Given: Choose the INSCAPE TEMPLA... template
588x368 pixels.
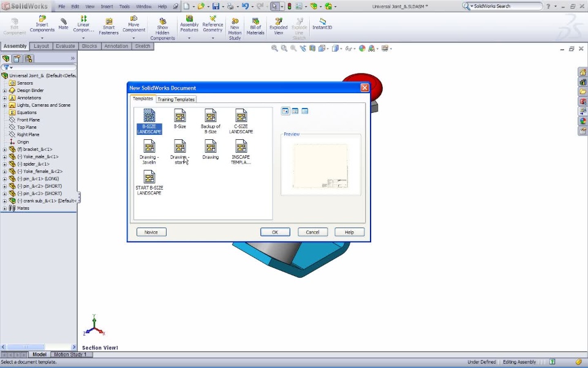Looking at the screenshot, I should pos(241,151).
